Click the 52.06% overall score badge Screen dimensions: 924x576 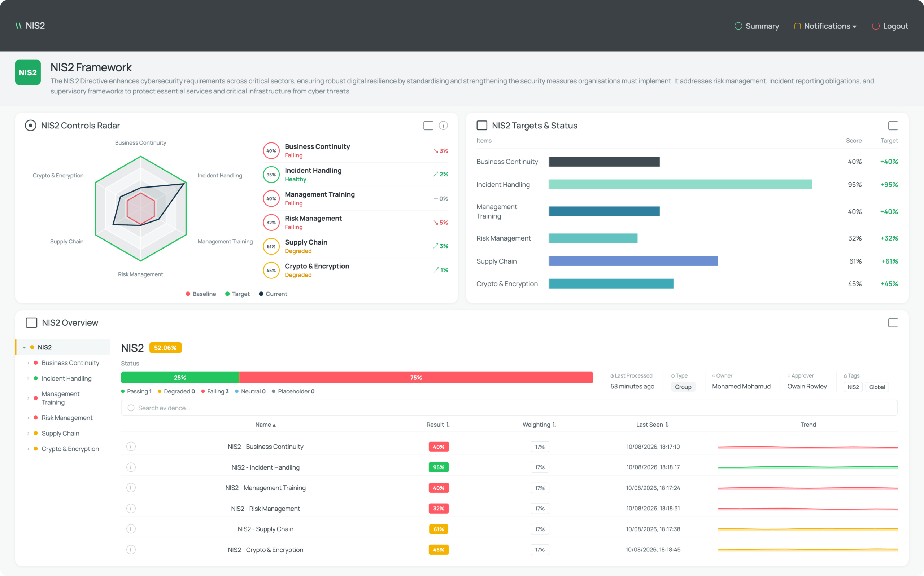pyautogui.click(x=165, y=348)
